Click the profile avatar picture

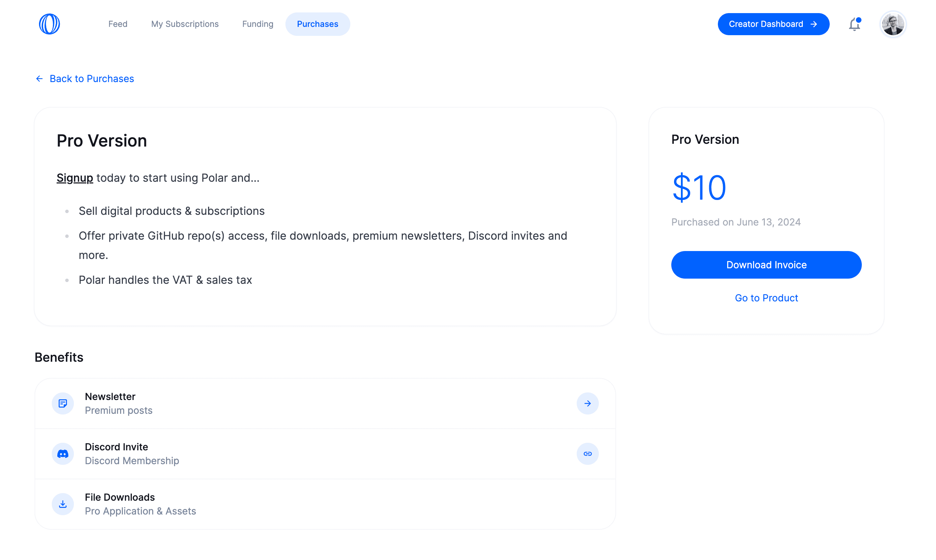click(893, 24)
